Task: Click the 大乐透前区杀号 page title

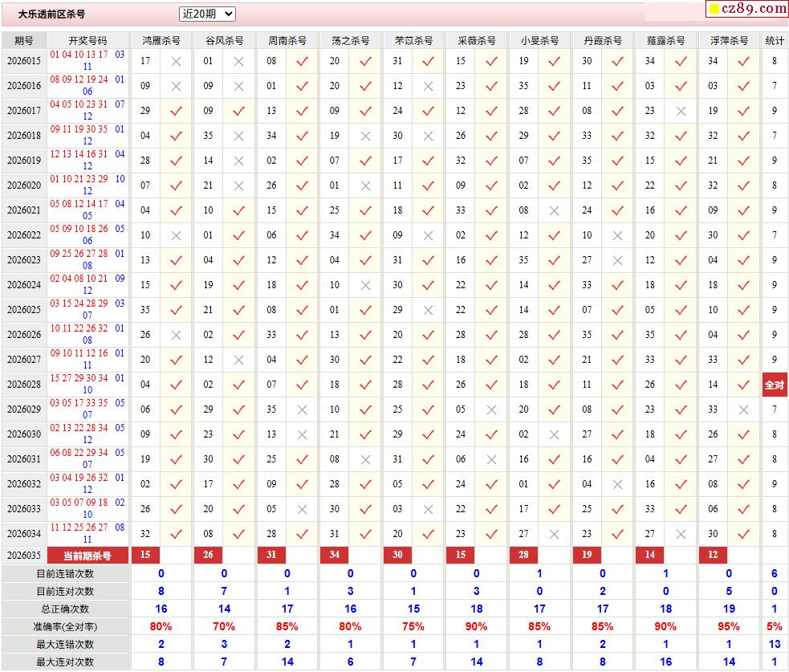Action: (51, 14)
